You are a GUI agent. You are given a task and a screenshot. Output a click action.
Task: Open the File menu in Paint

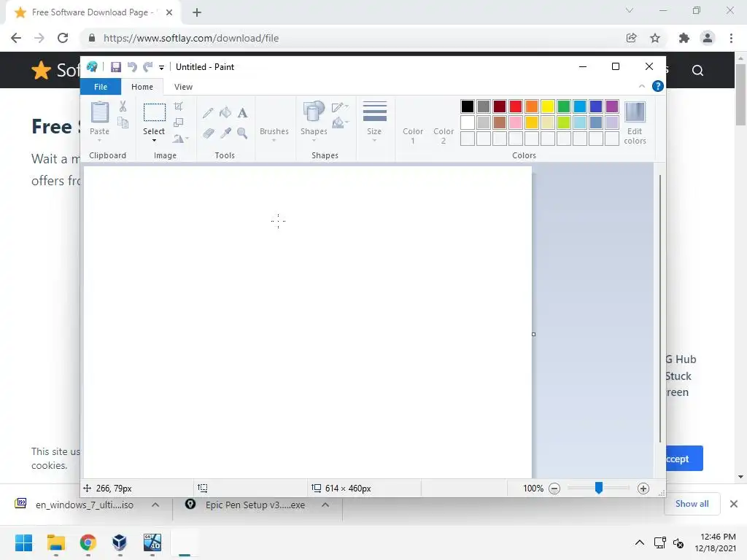pyautogui.click(x=101, y=87)
